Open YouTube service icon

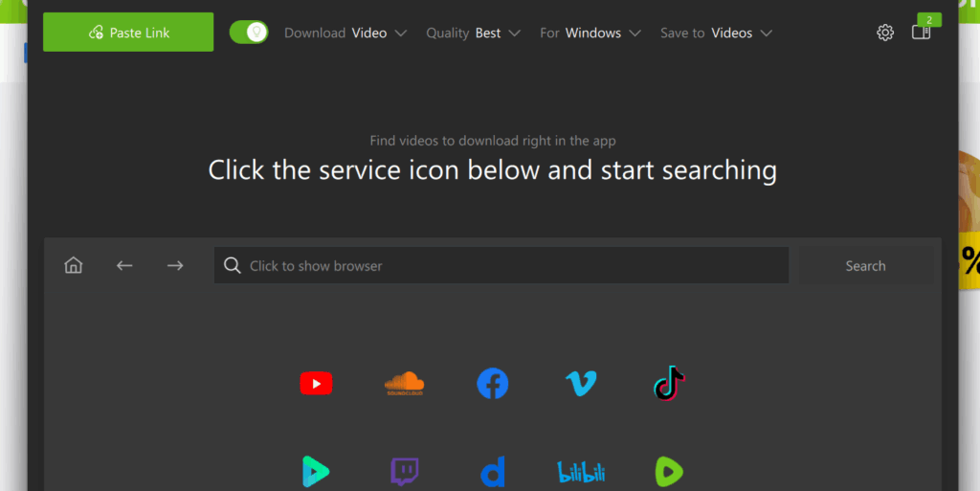coord(316,384)
